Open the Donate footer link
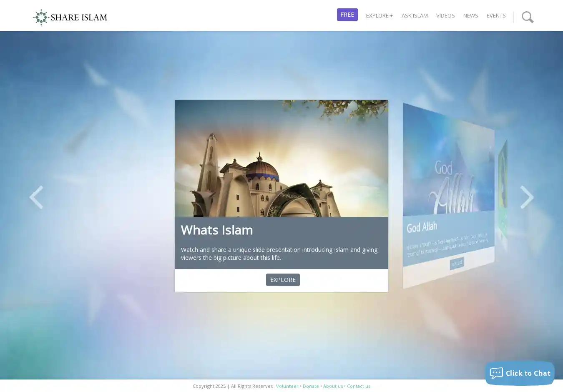Screen dimensions: 563x392 (311, 386)
